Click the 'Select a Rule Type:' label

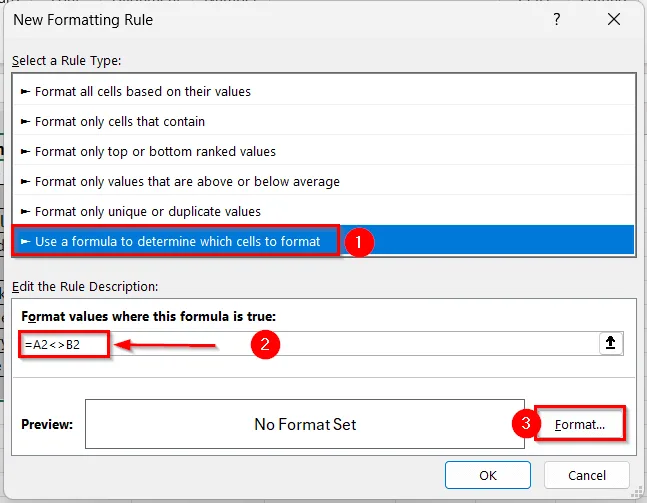pos(66,61)
